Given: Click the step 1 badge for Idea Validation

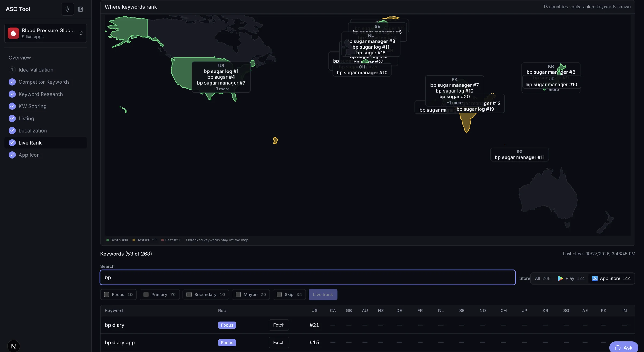Looking at the screenshot, I should tap(12, 70).
